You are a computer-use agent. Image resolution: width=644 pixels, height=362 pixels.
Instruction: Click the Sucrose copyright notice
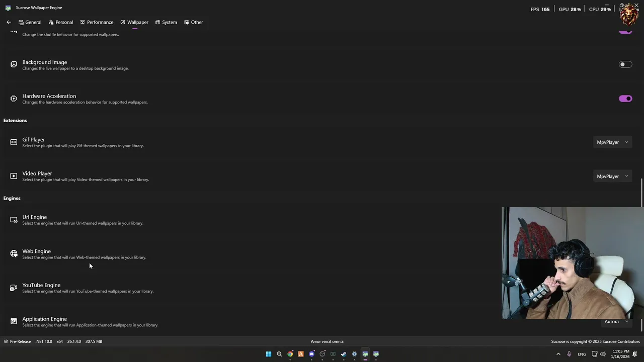coord(595,341)
